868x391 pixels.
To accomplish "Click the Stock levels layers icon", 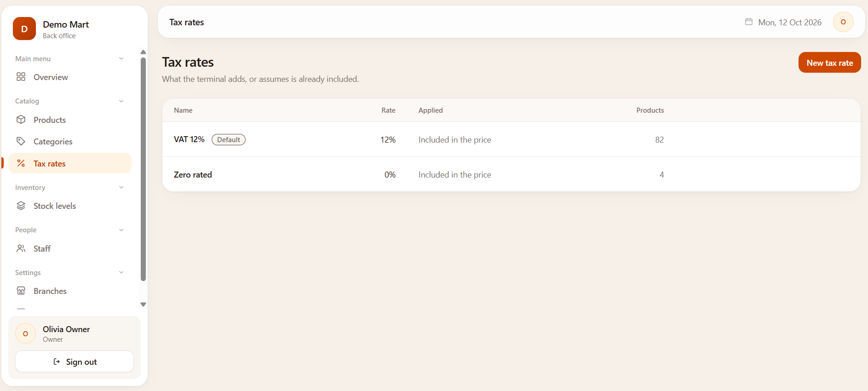I will 21,206.
